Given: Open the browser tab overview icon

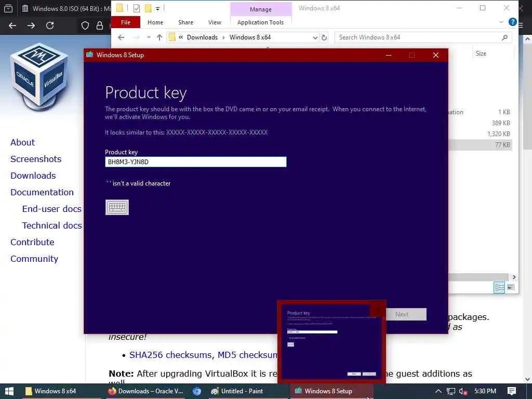Looking at the screenshot, I should tap(8, 8).
